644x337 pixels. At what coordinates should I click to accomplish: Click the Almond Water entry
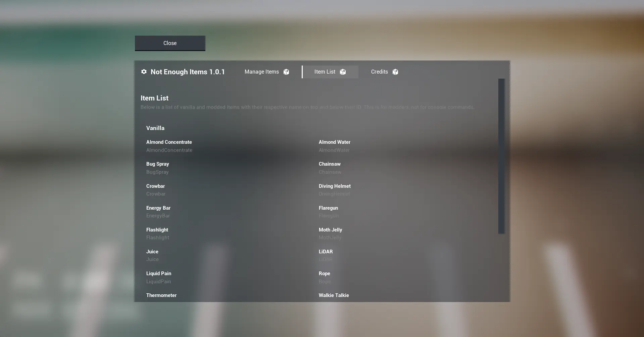coord(334,142)
